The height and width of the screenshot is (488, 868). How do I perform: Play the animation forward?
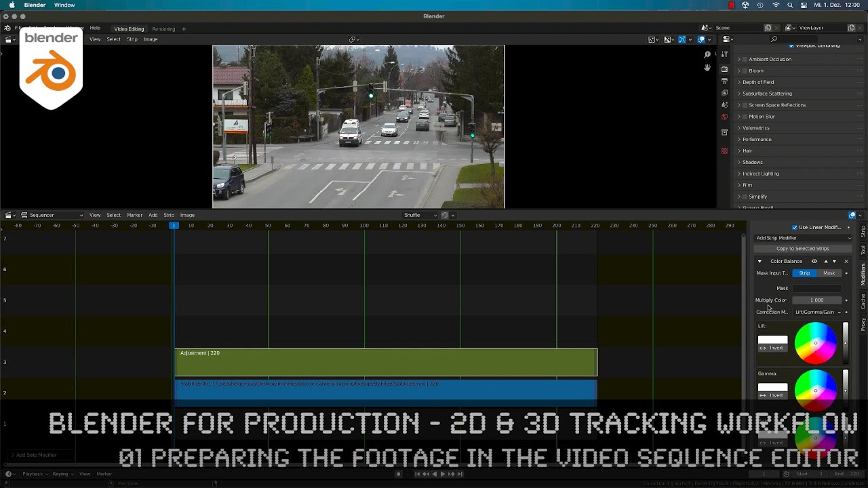point(443,474)
